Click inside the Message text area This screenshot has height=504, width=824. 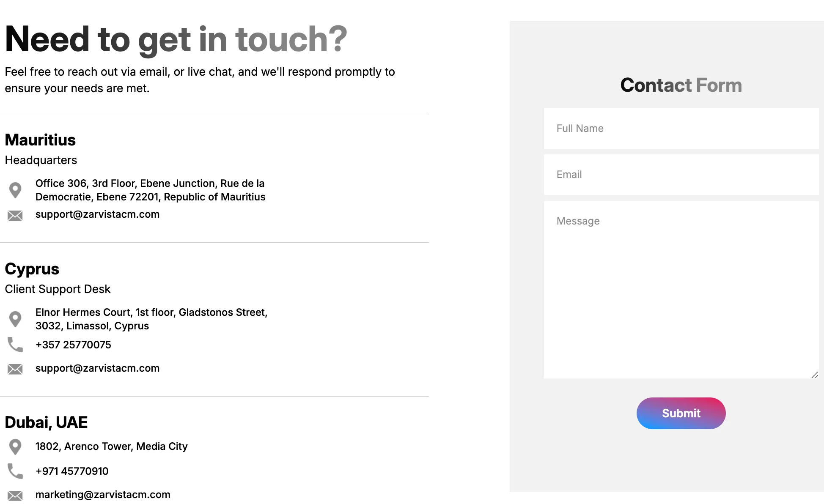681,290
